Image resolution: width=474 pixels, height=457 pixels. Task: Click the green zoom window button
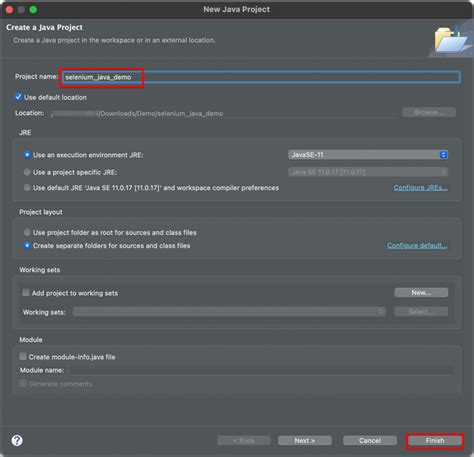click(x=33, y=10)
